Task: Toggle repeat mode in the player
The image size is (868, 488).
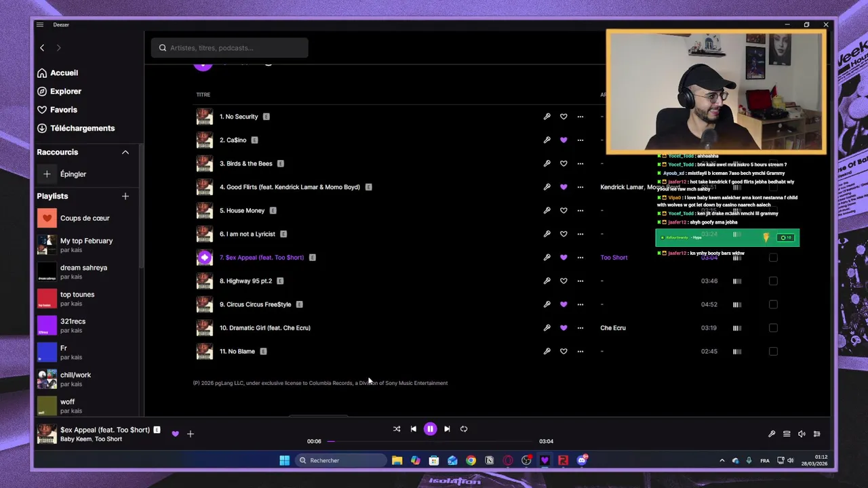Action: 464,428
